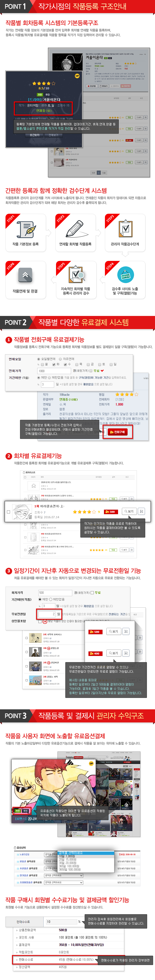Image resolution: width=155 pixels, height=980 pixels.
Task: Choose the 365일 100,000원 option in dropdown list
Action: pyautogui.click(x=69, y=866)
